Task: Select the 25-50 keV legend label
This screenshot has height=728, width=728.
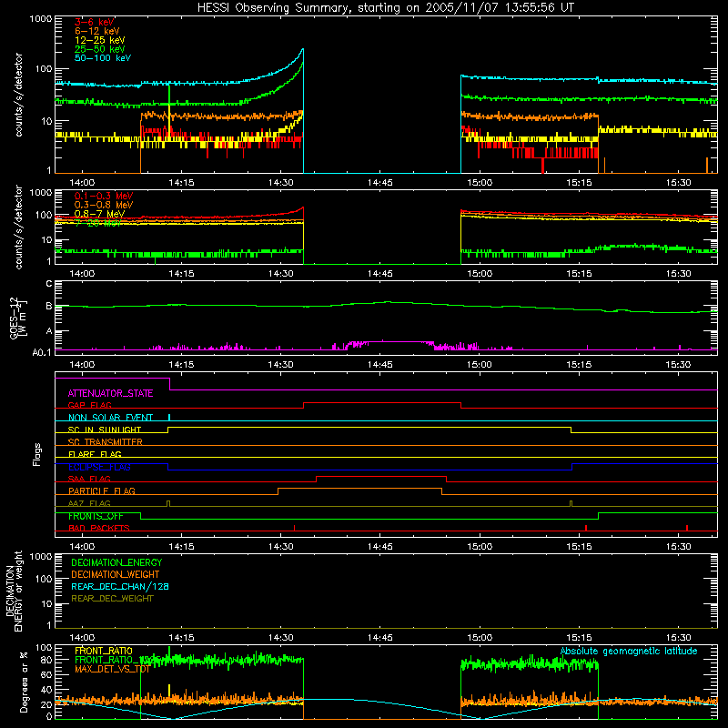Action: click(x=100, y=49)
